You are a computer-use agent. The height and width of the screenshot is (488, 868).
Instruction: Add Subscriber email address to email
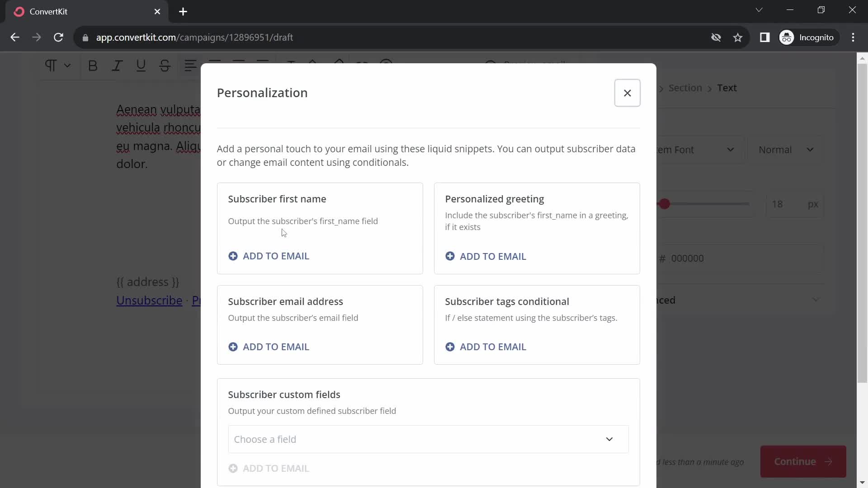coord(269,347)
